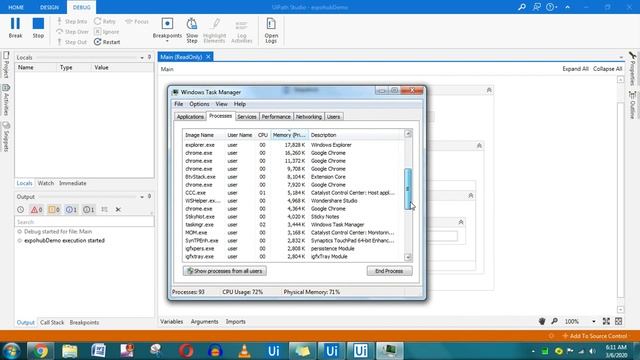The image size is (640, 360).
Task: Click the Output search field
Action: tap(84, 222)
